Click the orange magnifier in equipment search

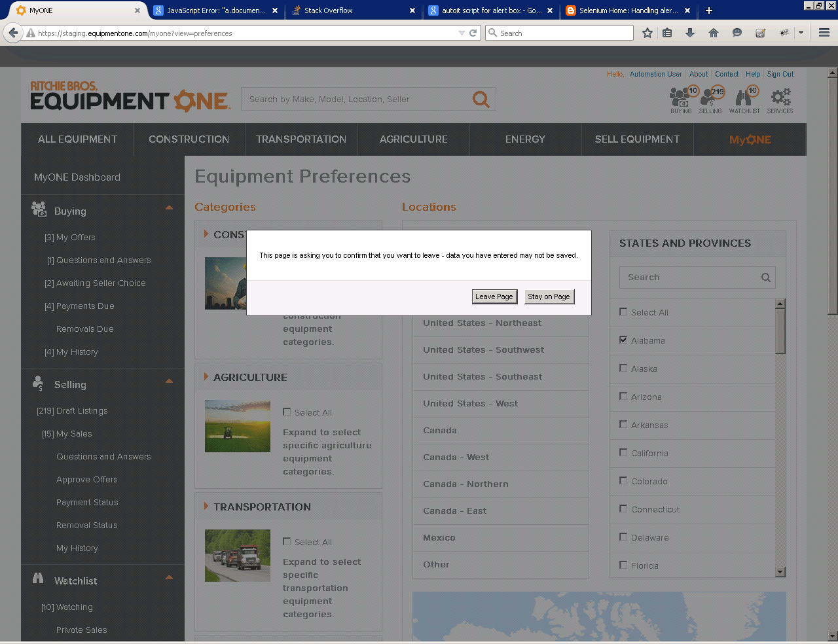click(x=481, y=99)
